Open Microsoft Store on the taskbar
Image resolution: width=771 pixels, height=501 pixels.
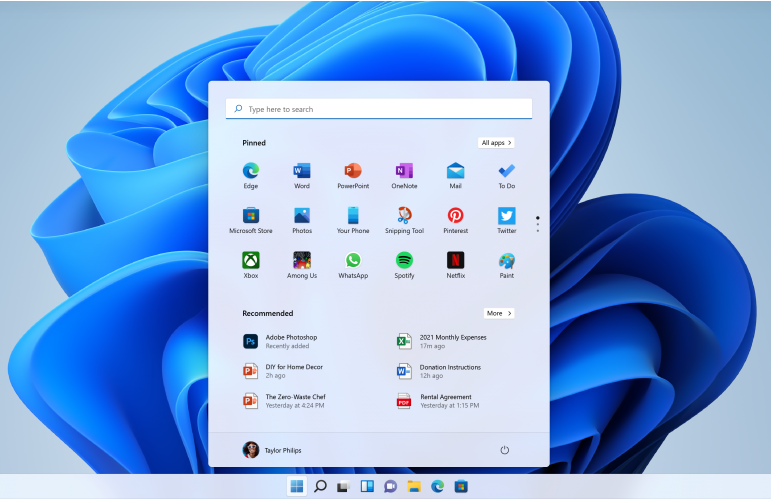pyautogui.click(x=461, y=487)
